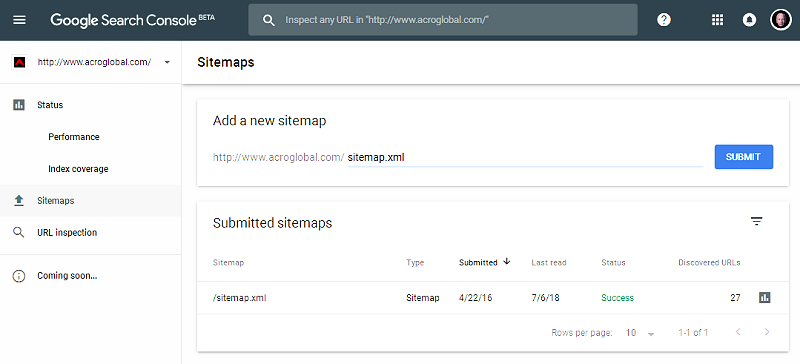Click the Type column header

(415, 262)
